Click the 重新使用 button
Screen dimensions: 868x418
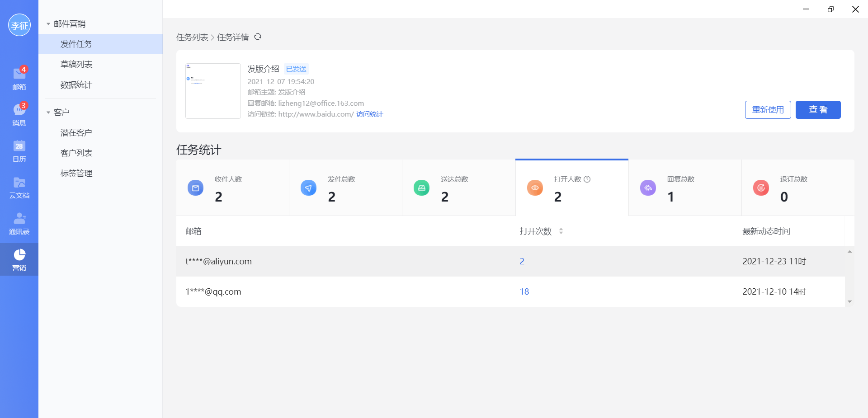pyautogui.click(x=768, y=110)
